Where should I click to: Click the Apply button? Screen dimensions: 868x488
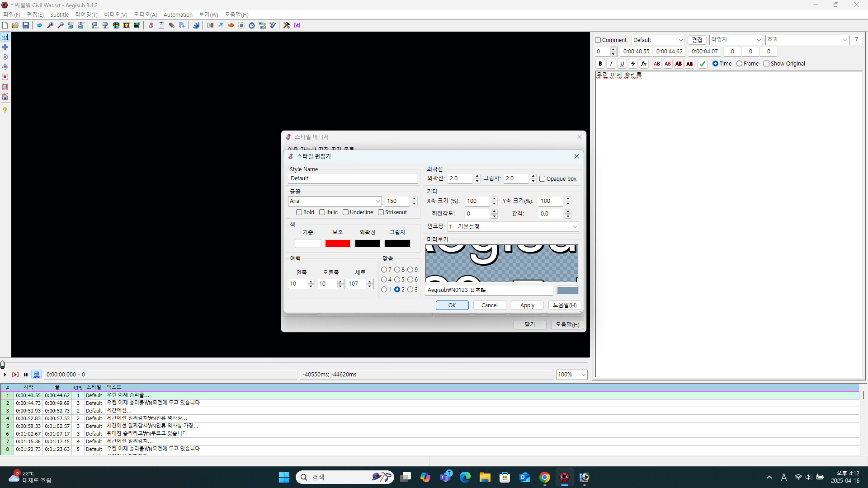tap(527, 305)
